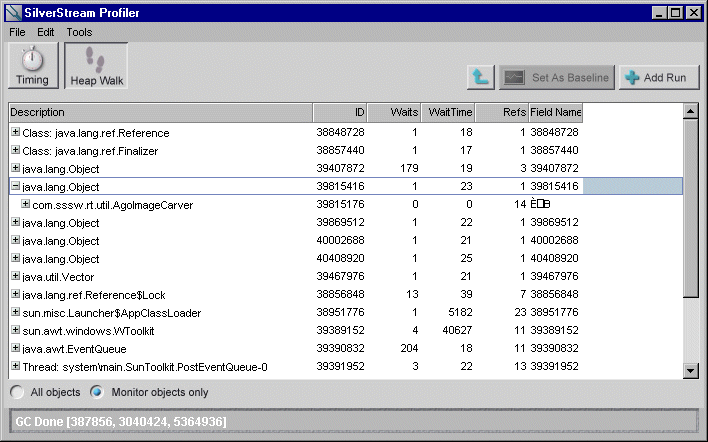
Task: Maximize the SilverStream Profiler window
Action: (675, 13)
